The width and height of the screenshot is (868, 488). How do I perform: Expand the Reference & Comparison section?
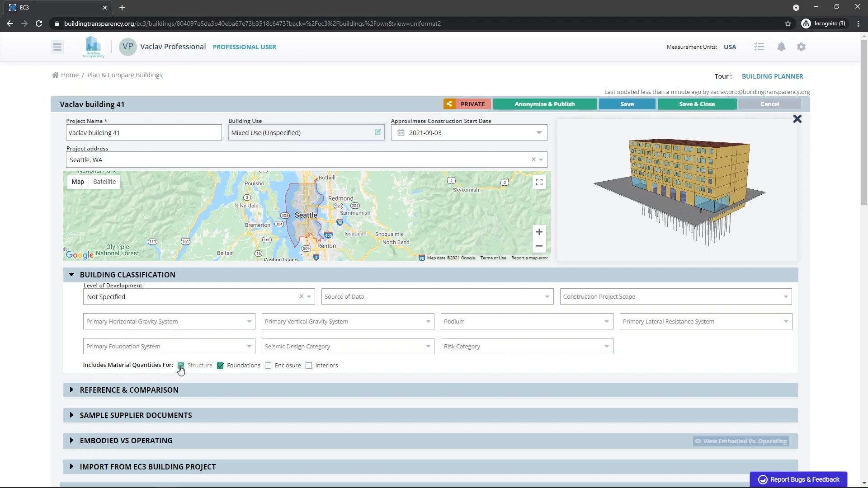pos(129,390)
